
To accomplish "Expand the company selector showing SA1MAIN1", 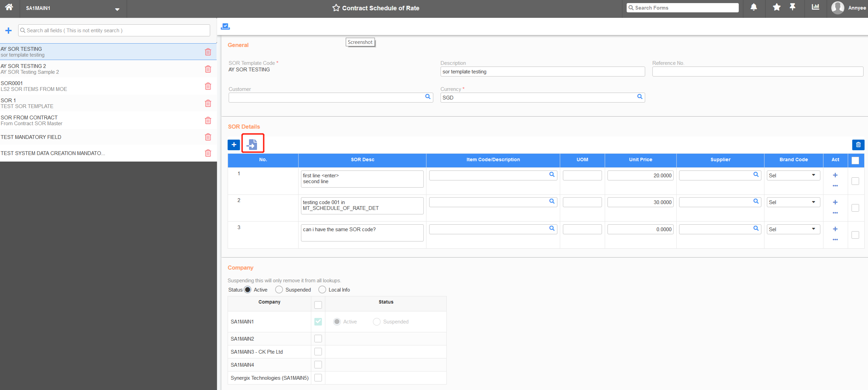I will click(117, 9).
